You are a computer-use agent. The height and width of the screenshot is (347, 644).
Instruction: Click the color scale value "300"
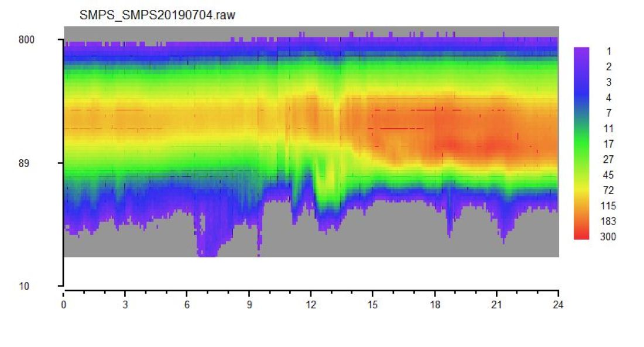pos(608,237)
